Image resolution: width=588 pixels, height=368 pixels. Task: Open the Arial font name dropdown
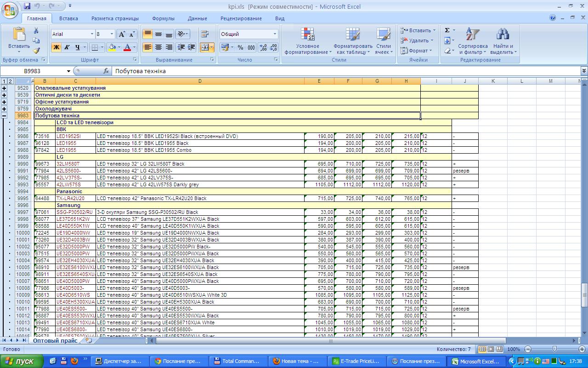coord(91,34)
